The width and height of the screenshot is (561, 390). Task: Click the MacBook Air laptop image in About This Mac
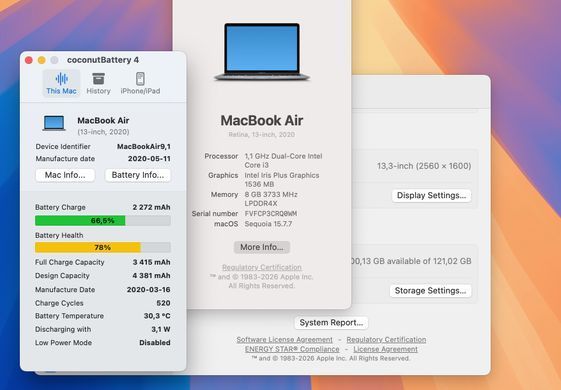point(262,52)
